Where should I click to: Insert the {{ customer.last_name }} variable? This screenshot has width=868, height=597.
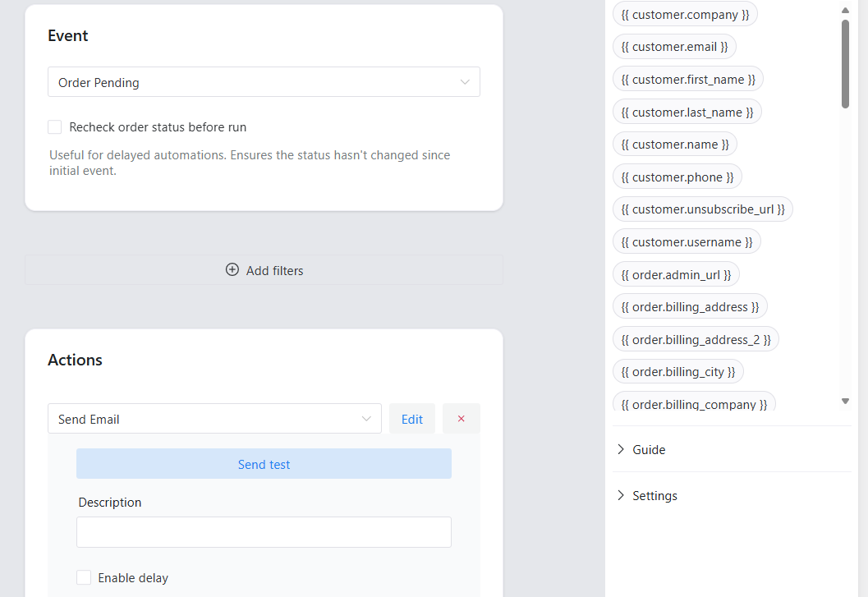tap(687, 112)
